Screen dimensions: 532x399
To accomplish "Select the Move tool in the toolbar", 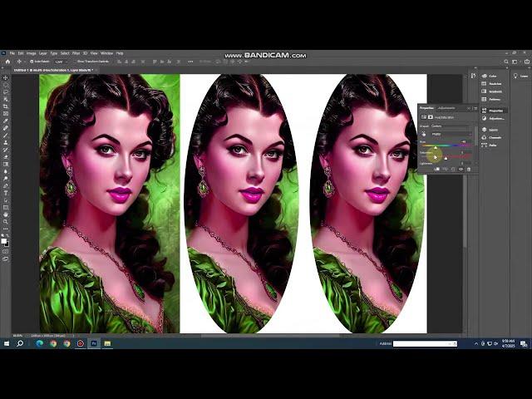I will tap(6, 77).
